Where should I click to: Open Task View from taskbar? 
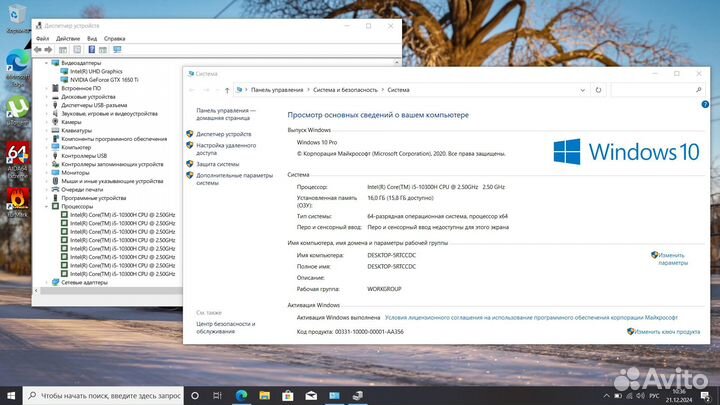tap(218, 395)
